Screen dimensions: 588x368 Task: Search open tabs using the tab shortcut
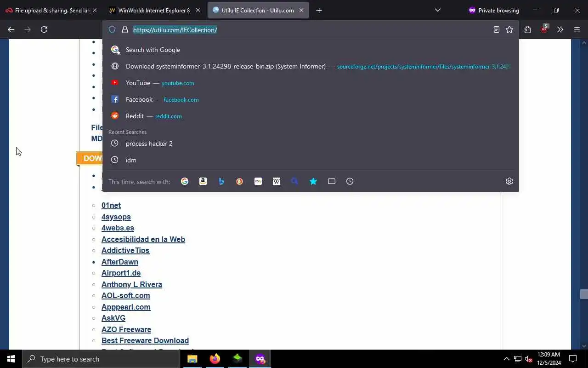click(x=332, y=181)
